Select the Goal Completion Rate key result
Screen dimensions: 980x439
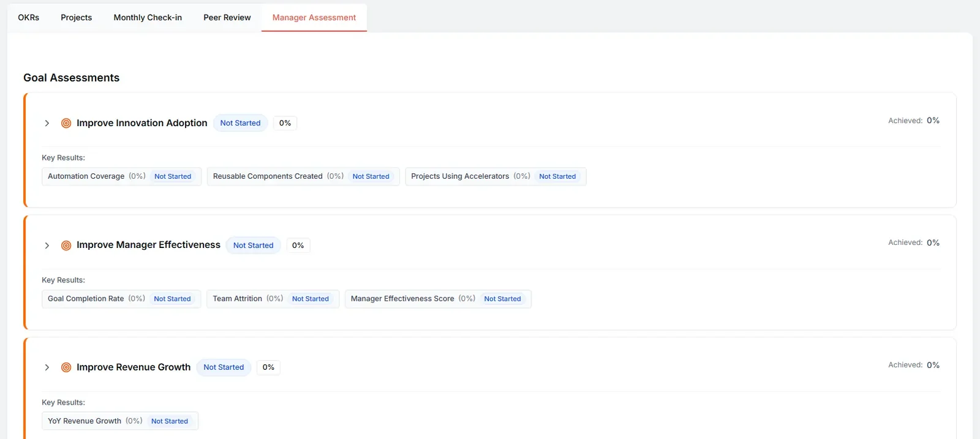[x=121, y=299]
